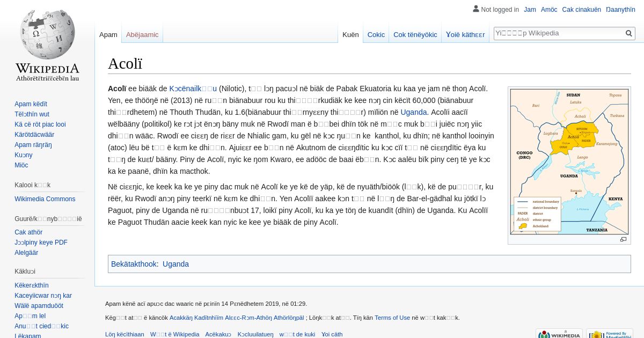Viewport: 644px width, 338px height.
Task: Open the Abëjaamic discussion tab
Action: click(142, 34)
